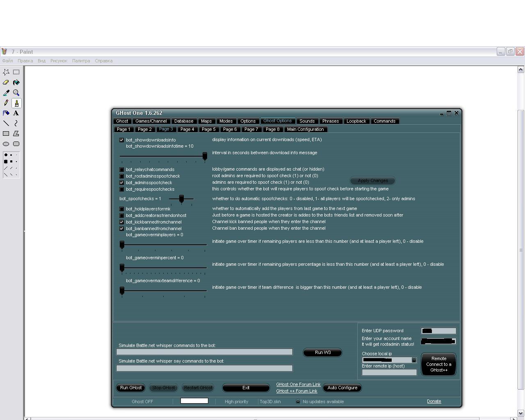525x420 pixels.
Task: Click the Paint application icon in title bar
Action: tap(4, 52)
